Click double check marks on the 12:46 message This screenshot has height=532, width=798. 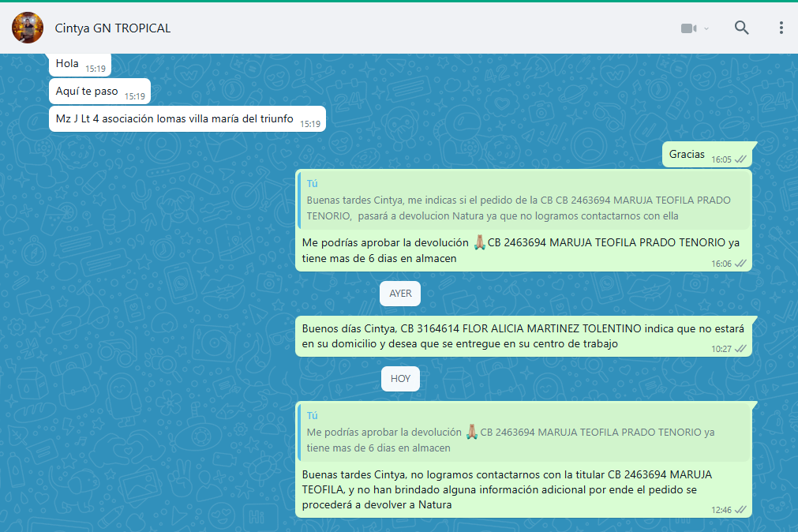(740, 510)
